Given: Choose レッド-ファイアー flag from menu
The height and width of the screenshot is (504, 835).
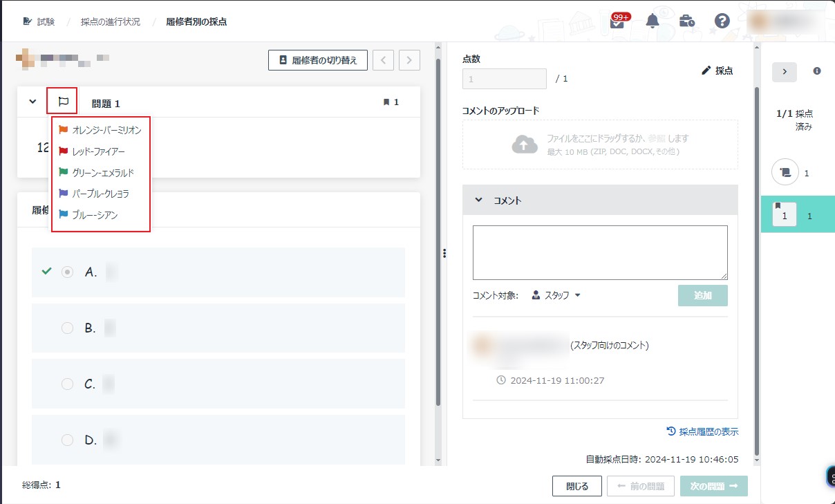Looking at the screenshot, I should [x=98, y=151].
